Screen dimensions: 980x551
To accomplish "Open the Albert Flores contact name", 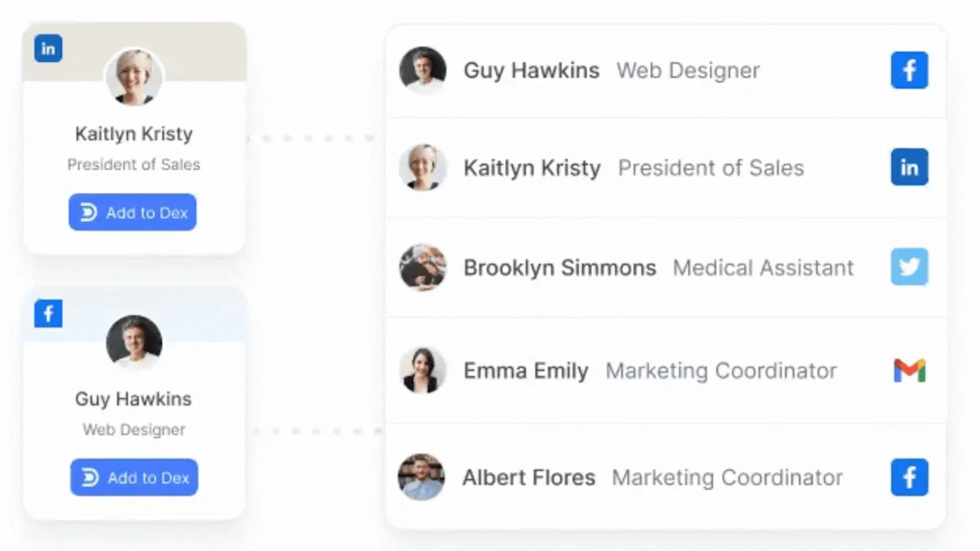I will (528, 478).
